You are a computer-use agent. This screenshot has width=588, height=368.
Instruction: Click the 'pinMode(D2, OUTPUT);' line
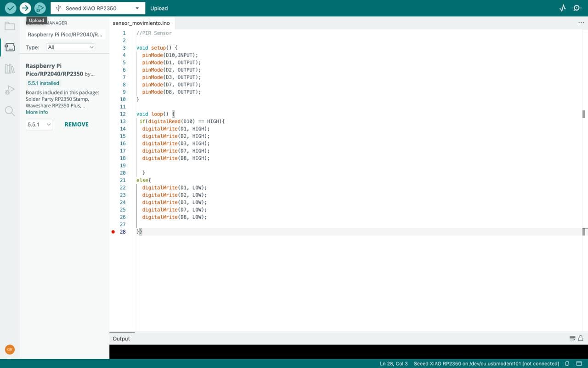[171, 70]
